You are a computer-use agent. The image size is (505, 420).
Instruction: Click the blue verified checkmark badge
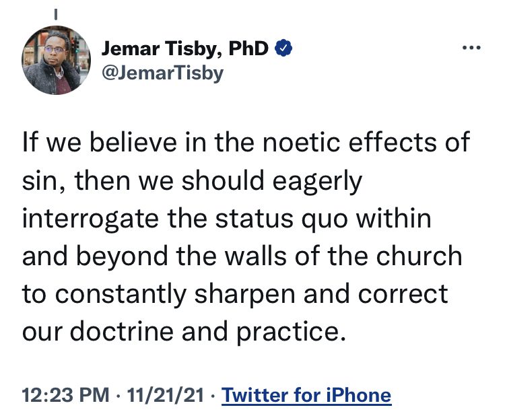(283, 48)
